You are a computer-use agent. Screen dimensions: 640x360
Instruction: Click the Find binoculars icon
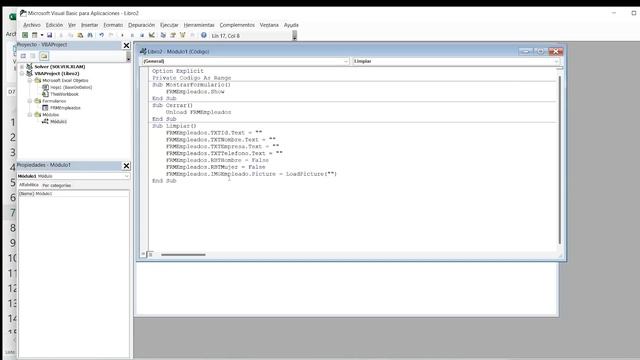pyautogui.click(x=90, y=36)
